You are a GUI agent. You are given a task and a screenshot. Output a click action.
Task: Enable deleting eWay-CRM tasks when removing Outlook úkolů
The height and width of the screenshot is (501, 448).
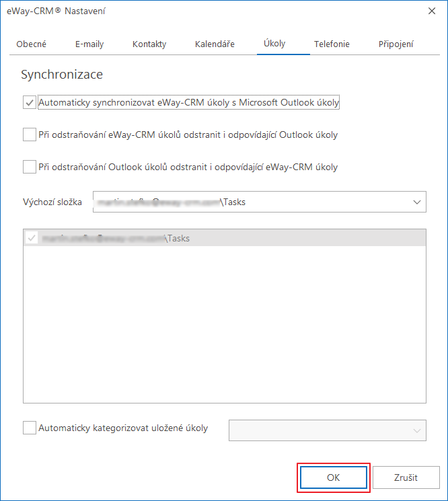(30, 167)
